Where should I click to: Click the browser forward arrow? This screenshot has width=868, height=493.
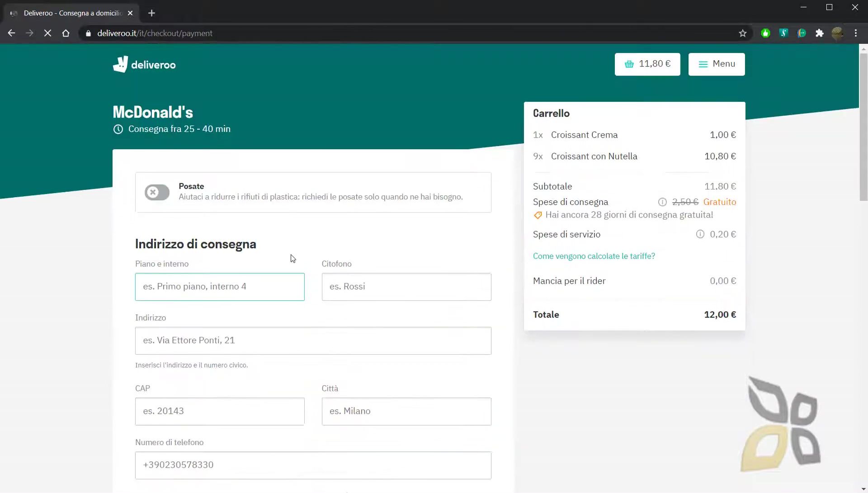[x=29, y=33]
